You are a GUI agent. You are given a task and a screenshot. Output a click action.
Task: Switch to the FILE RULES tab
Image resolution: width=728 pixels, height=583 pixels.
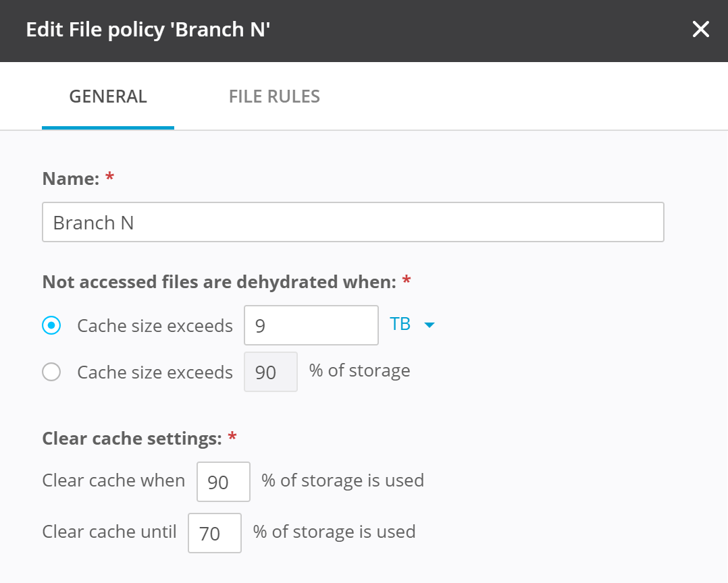[x=274, y=96]
